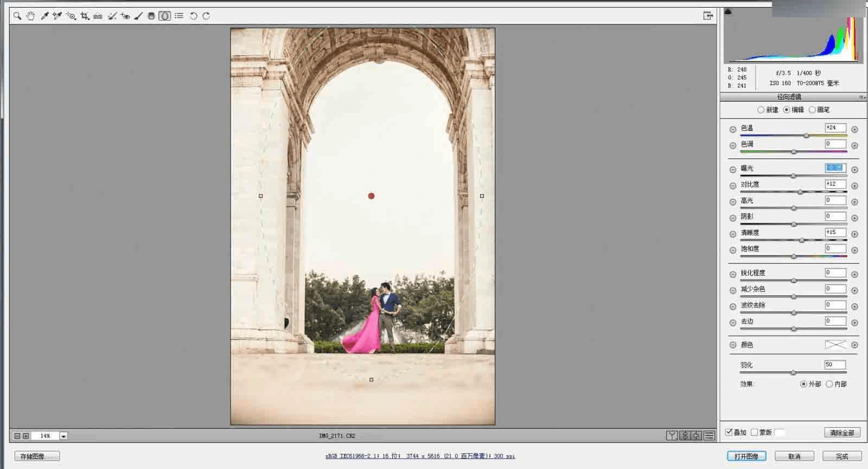Click the toggle panel settings icon at bottom
This screenshot has height=469, width=868.
point(709,435)
